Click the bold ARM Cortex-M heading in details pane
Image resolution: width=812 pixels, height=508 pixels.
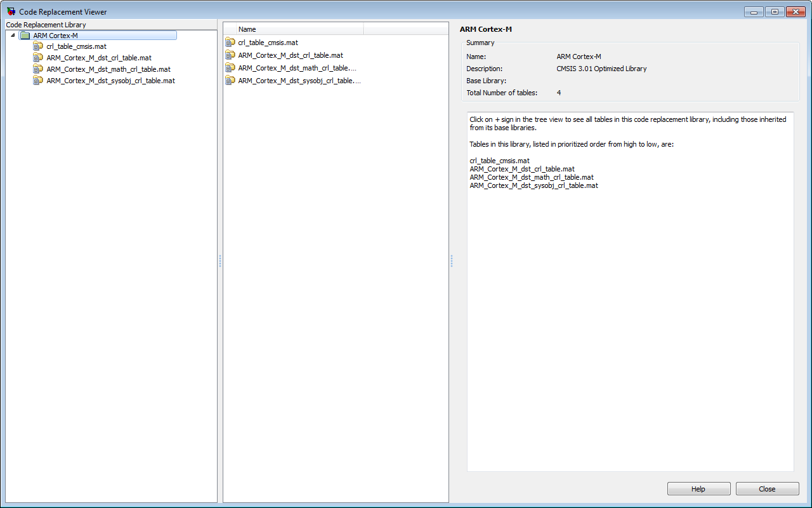pos(485,30)
